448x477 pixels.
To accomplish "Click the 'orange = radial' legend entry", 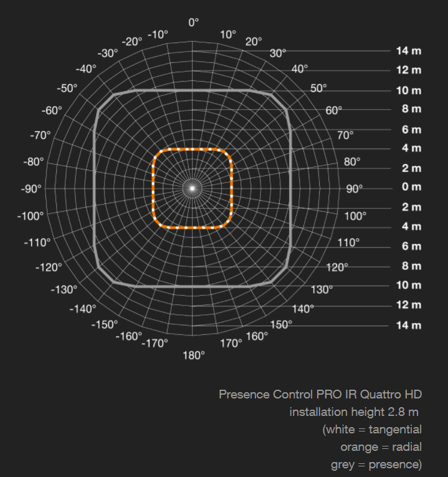I will [x=381, y=446].
